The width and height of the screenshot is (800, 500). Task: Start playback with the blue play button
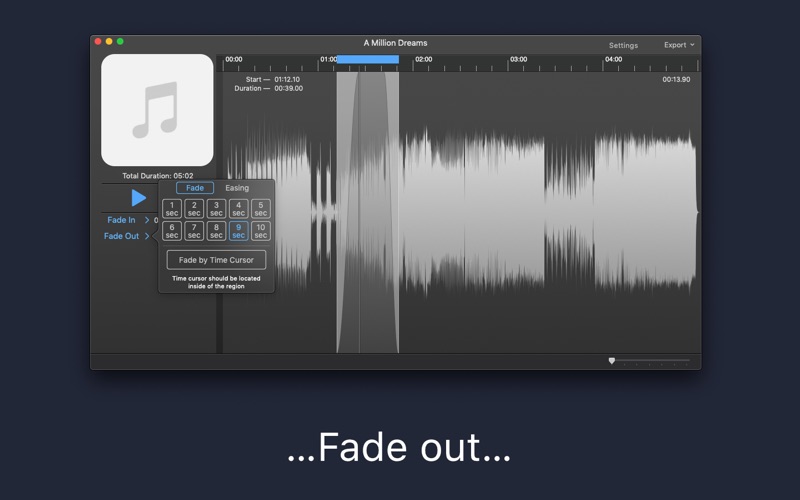(x=138, y=198)
